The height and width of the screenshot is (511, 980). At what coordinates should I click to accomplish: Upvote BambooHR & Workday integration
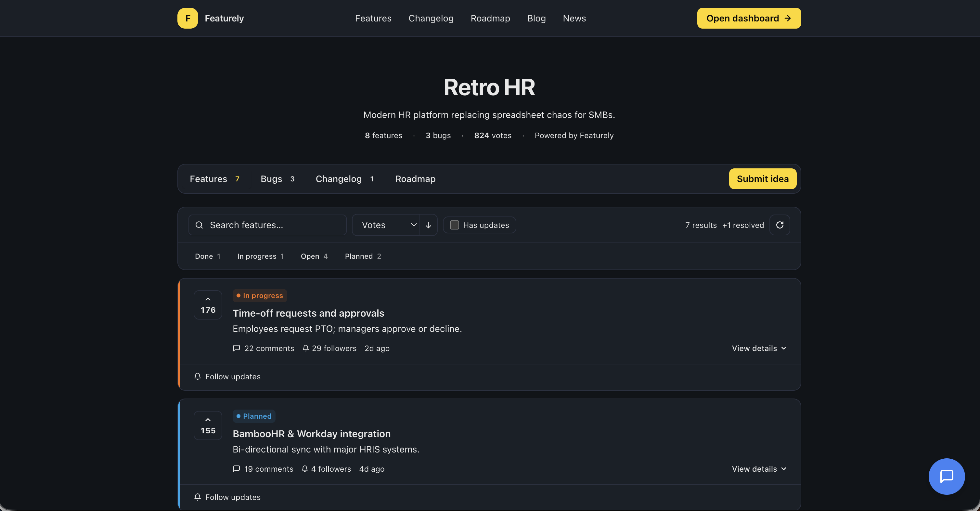pos(208,425)
